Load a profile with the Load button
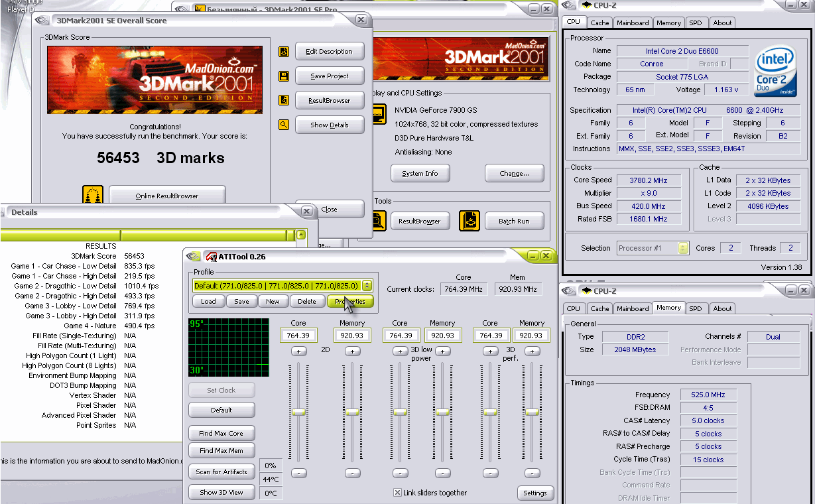The height and width of the screenshot is (504, 815). point(209,301)
